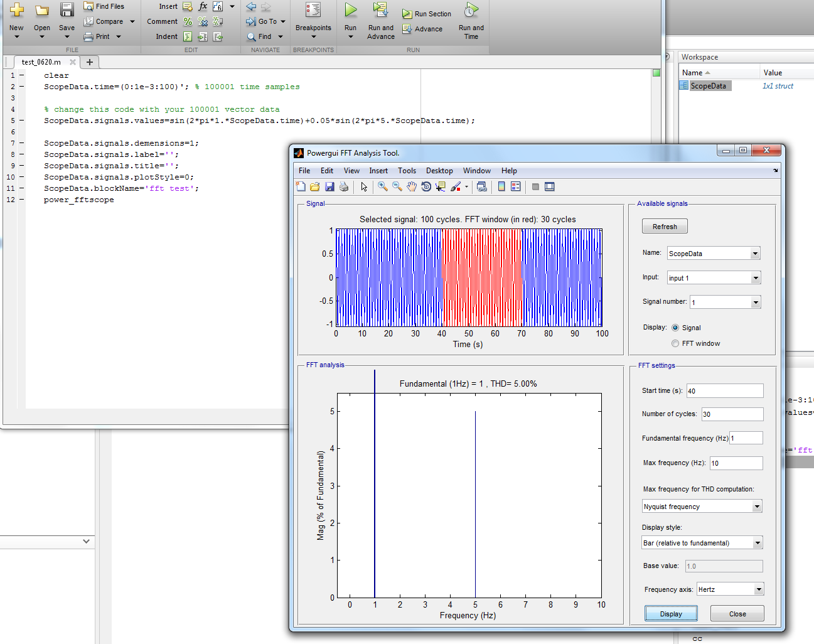814x644 pixels.
Task: Open the Frequency axis Hertz dropdown
Action: [x=758, y=589]
